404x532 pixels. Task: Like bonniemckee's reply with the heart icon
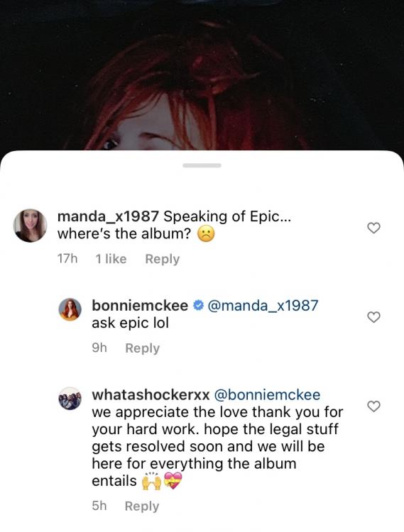click(373, 317)
